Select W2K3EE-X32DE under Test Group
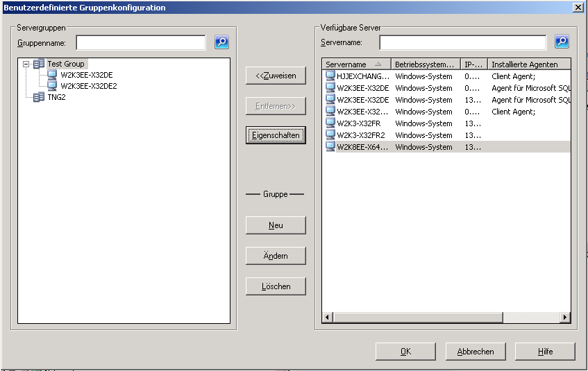 click(x=87, y=75)
